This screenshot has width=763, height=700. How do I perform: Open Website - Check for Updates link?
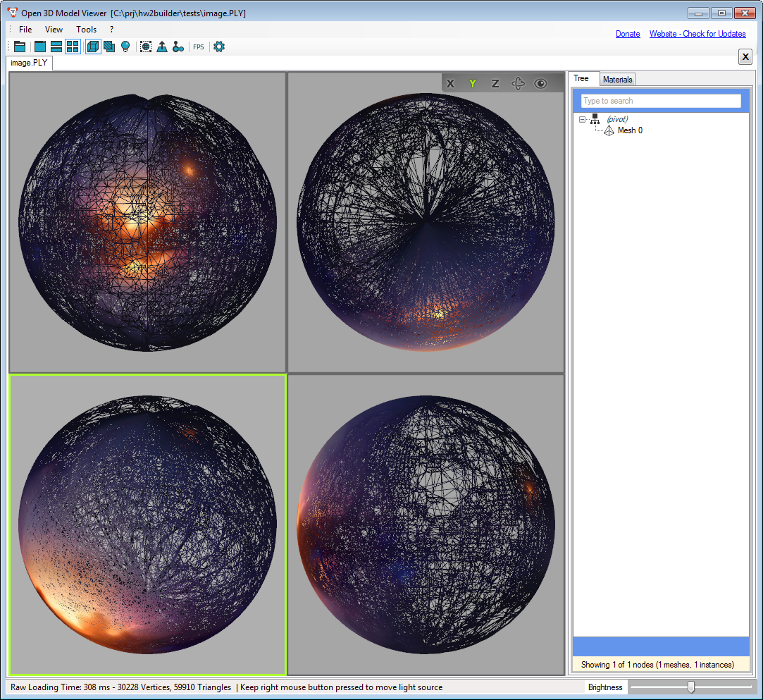(697, 34)
